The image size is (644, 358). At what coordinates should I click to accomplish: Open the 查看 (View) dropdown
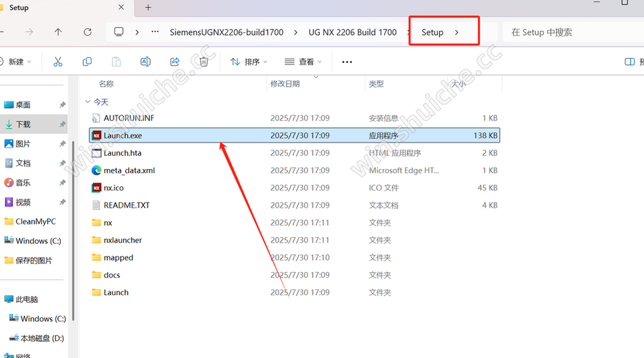click(303, 62)
